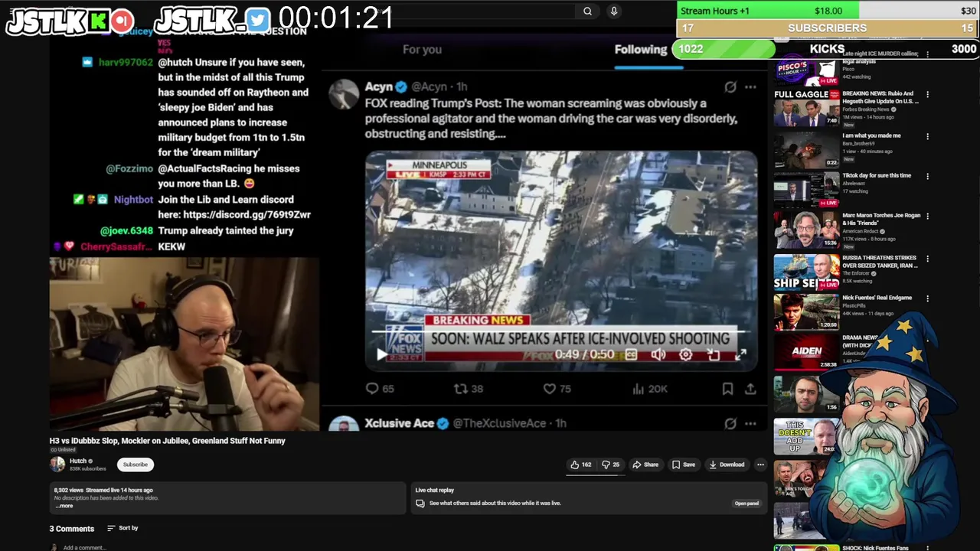Click the @Acyn handle link
Image resolution: width=980 pixels, height=551 pixels.
(428, 87)
